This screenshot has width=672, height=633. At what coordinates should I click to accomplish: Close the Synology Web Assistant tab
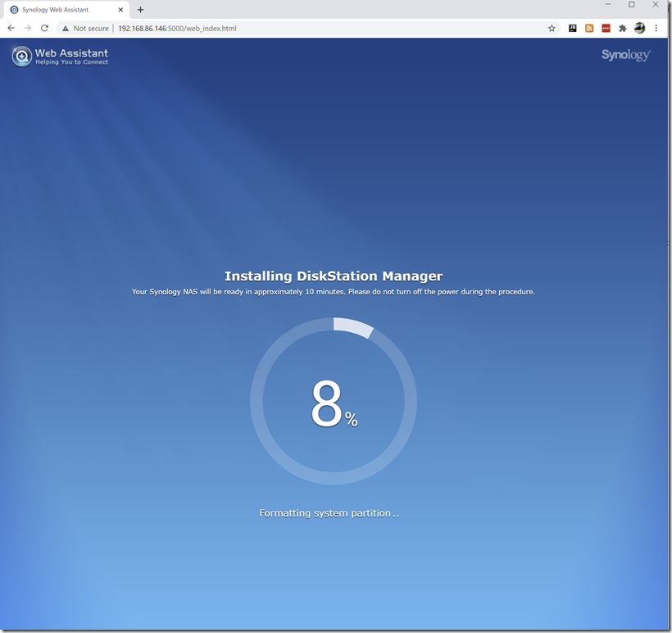[120, 10]
